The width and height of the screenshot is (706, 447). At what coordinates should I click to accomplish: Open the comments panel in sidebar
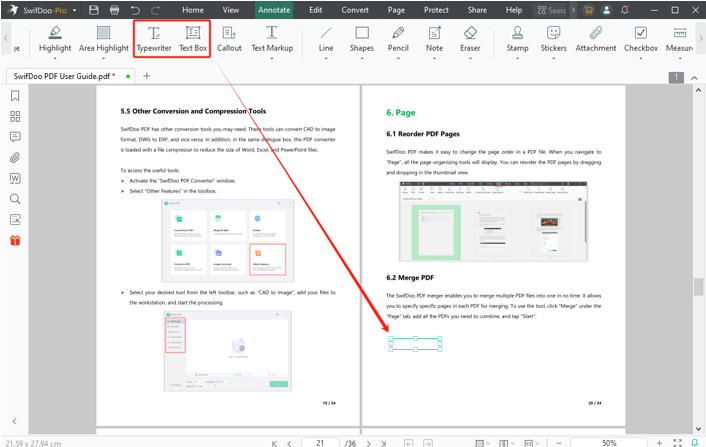(x=15, y=137)
